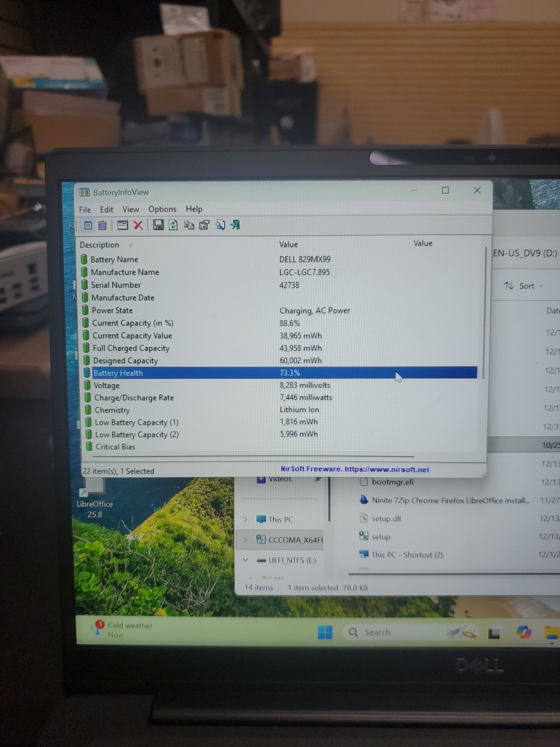Select the Voltage row

click(x=280, y=385)
